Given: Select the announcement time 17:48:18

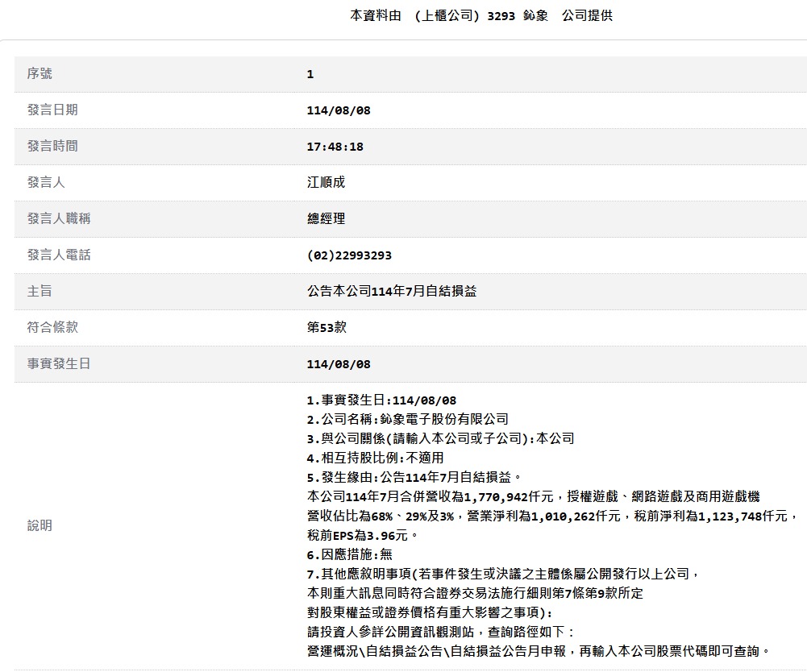Looking at the screenshot, I should tap(335, 147).
